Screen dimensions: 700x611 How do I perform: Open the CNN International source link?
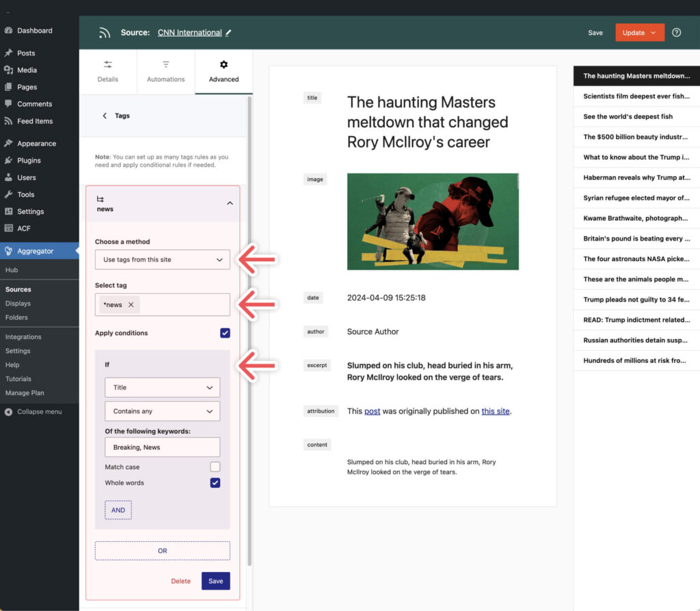pyautogui.click(x=190, y=33)
